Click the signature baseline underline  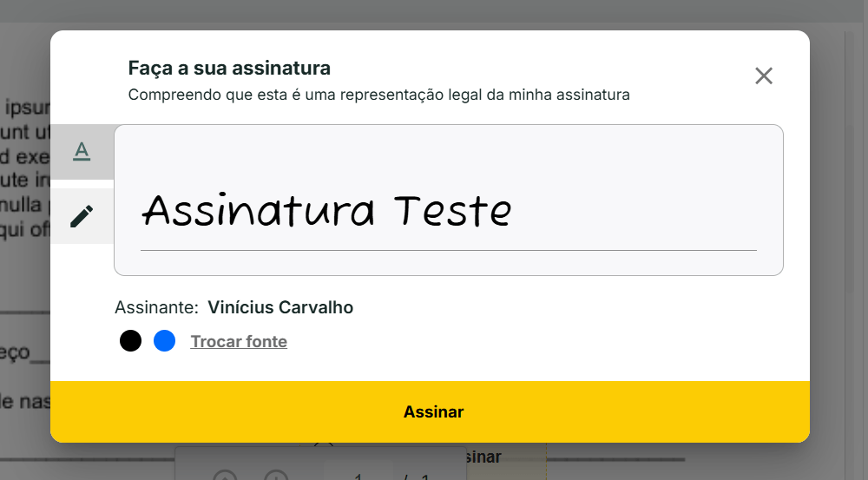(448, 250)
